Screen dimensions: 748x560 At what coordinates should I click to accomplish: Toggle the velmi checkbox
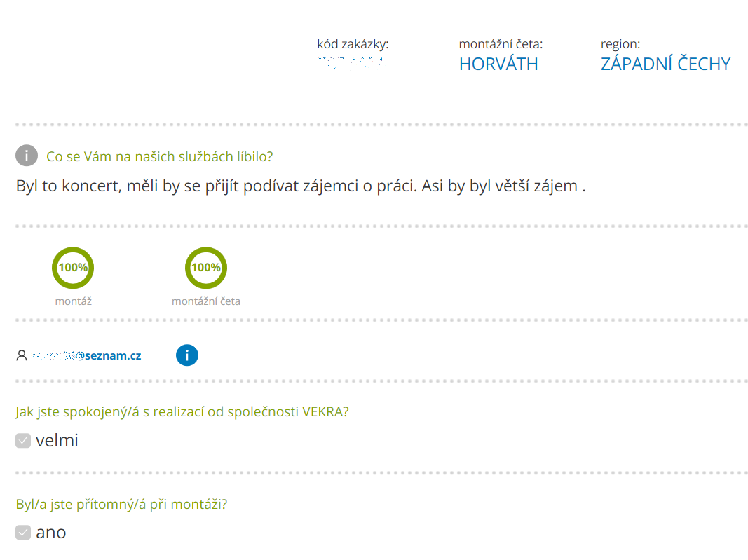click(23, 441)
